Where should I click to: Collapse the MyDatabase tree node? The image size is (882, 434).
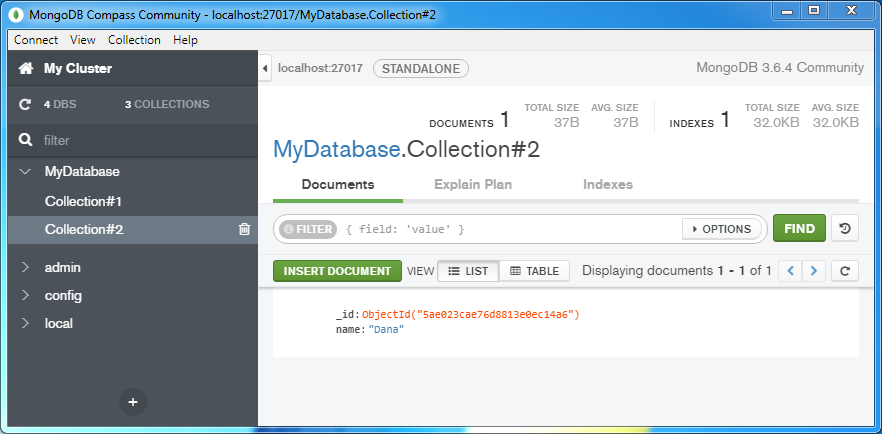coord(25,171)
